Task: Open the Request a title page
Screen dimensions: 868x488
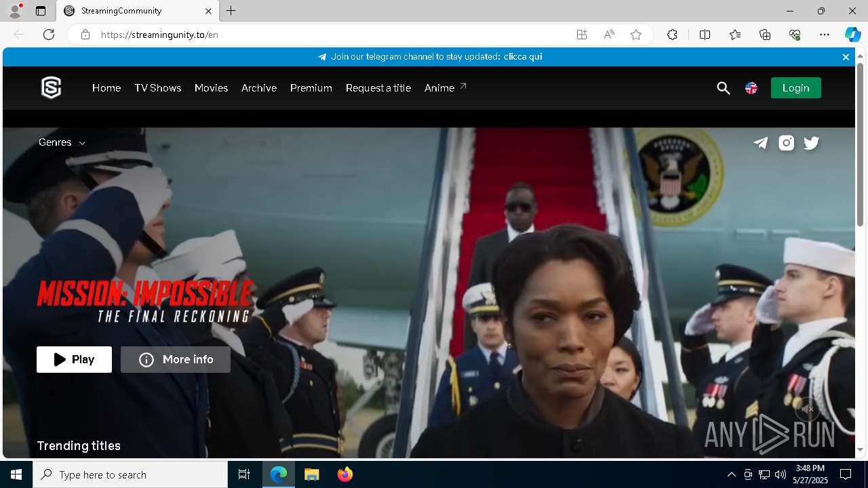Action: tap(378, 88)
